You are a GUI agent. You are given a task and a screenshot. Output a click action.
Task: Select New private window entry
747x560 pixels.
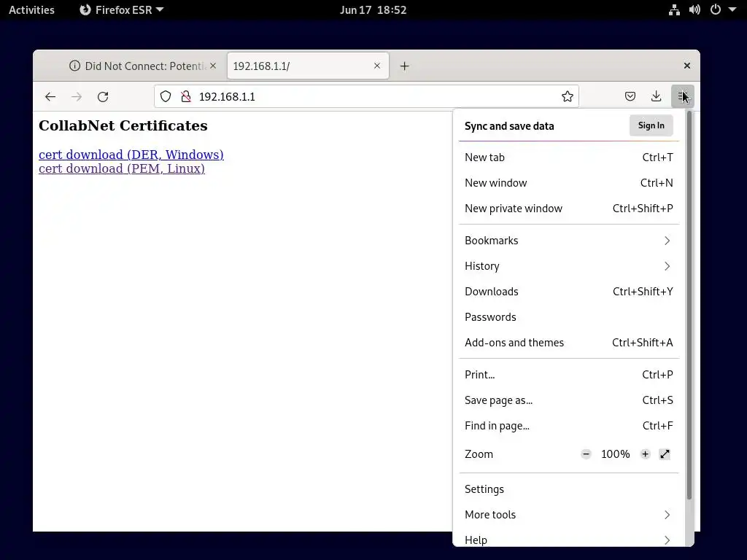click(569, 209)
